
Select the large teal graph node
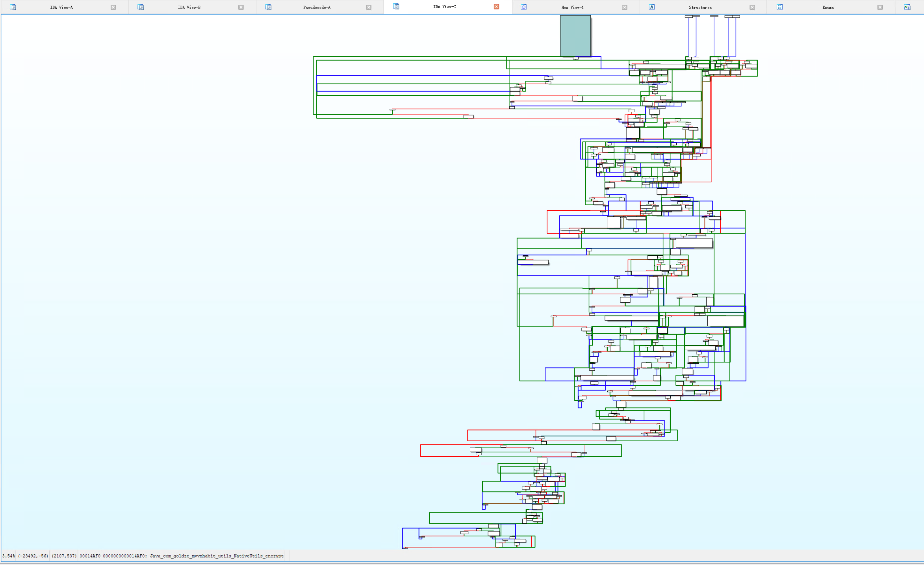[575, 35]
